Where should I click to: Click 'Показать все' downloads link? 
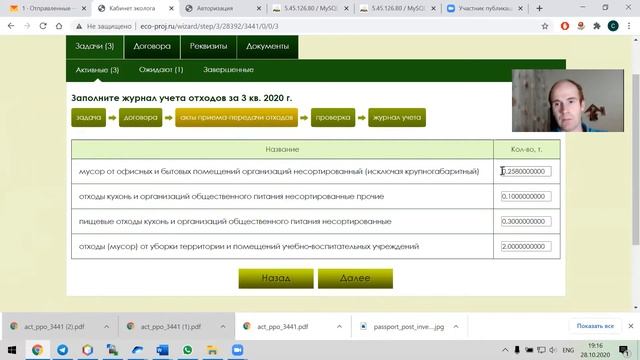click(x=595, y=326)
